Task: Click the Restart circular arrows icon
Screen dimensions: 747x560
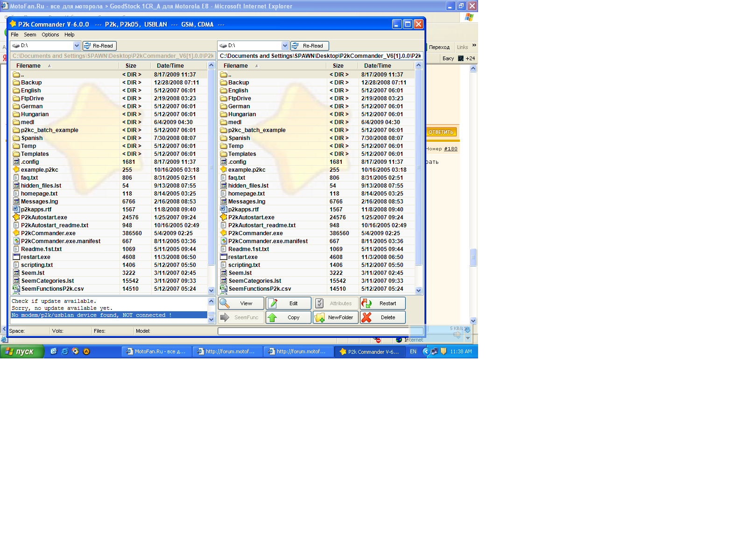Action: [x=366, y=303]
